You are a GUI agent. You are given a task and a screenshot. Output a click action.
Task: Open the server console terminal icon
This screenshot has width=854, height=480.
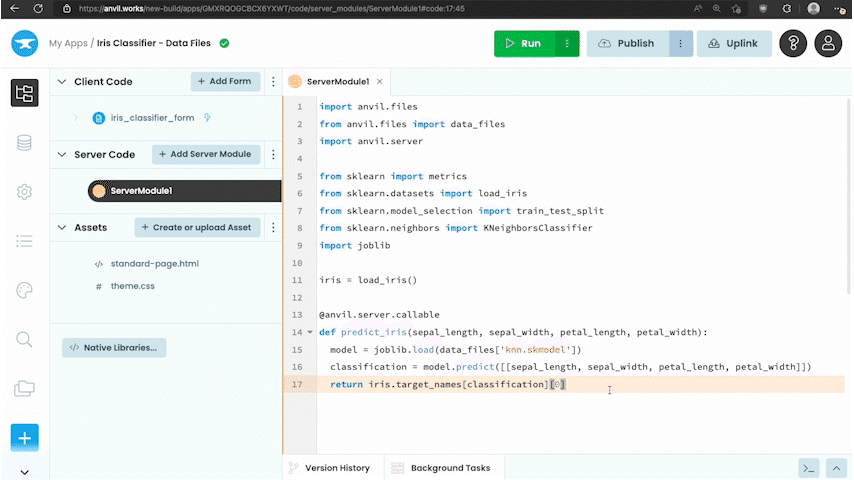(807, 468)
